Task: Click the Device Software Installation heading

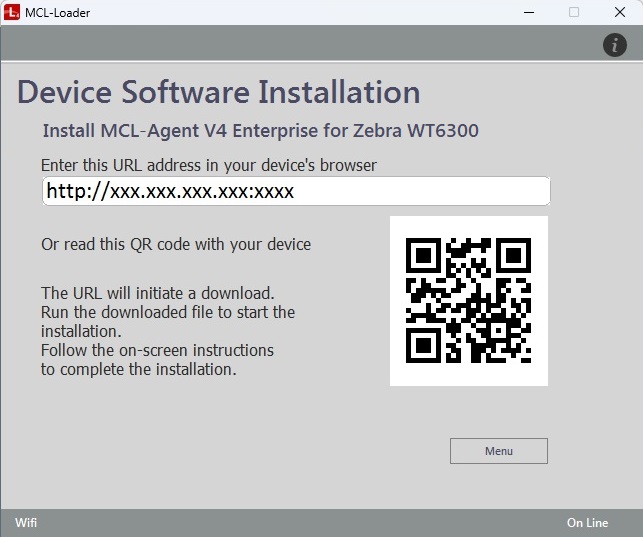Action: pyautogui.click(x=219, y=92)
